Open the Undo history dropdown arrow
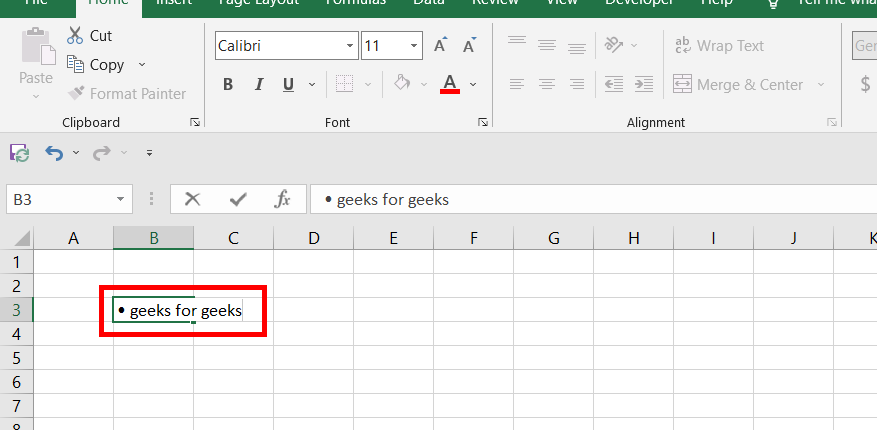Screen dimensions: 877x430 coord(76,153)
